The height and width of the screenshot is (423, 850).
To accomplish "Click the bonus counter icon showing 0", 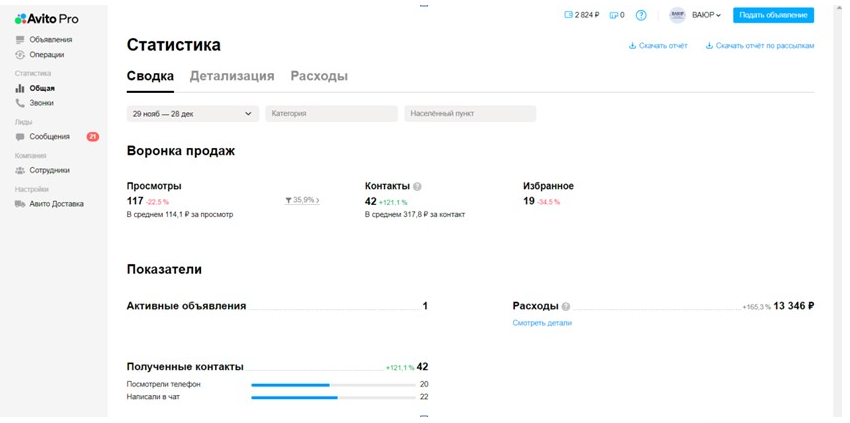I will tap(614, 15).
